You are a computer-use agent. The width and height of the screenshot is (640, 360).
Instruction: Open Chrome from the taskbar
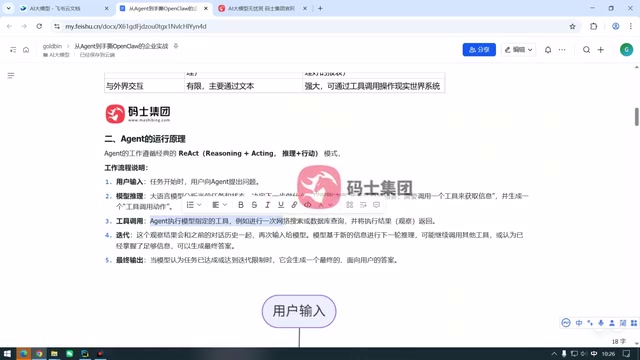point(39,354)
